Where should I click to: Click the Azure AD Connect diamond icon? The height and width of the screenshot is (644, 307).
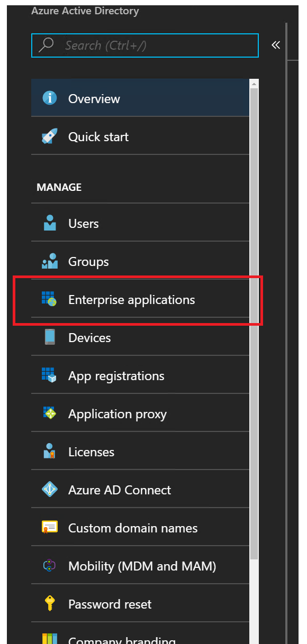(50, 490)
